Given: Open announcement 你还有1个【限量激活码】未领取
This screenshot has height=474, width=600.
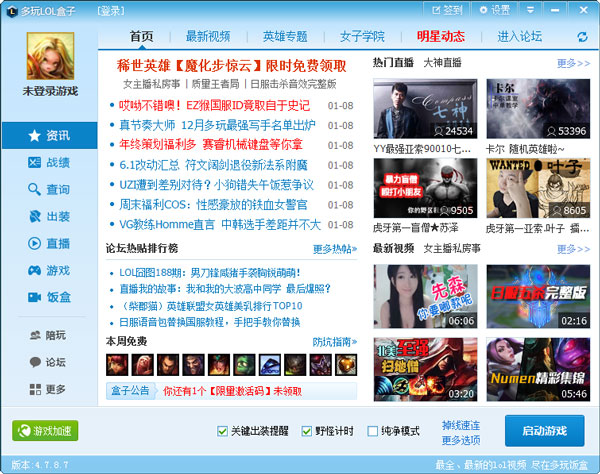Looking at the screenshot, I should [232, 391].
